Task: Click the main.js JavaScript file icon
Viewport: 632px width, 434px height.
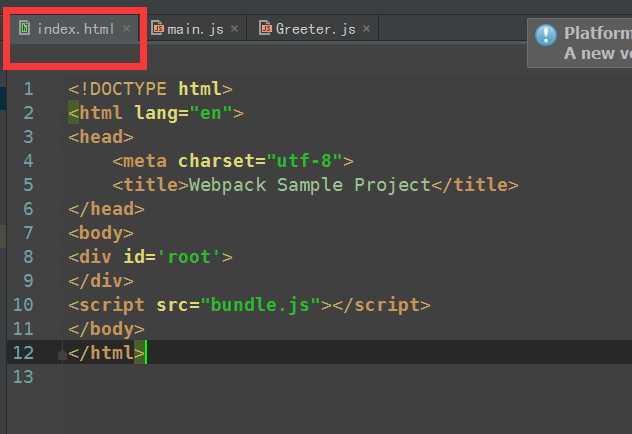Action: tap(158, 28)
